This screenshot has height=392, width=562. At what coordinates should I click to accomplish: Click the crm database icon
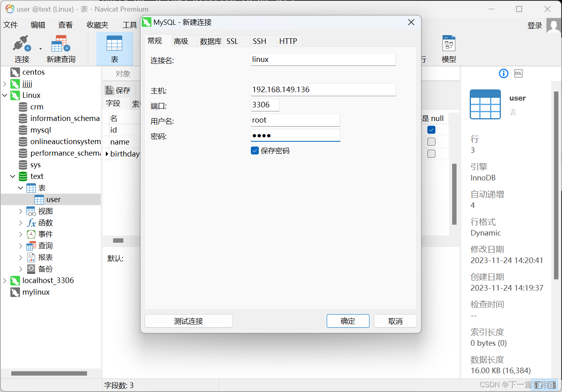(23, 107)
